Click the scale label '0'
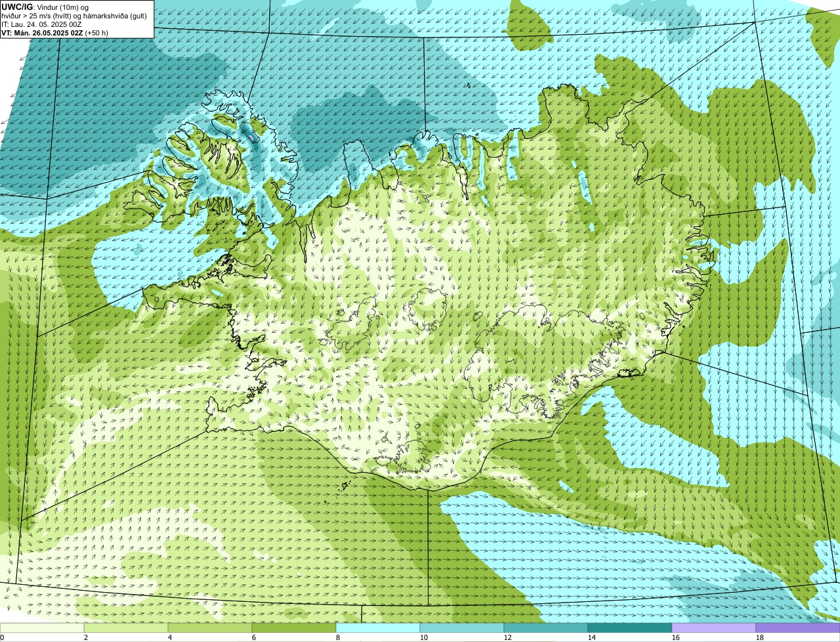Image resolution: width=840 pixels, height=642 pixels. tap(2, 637)
